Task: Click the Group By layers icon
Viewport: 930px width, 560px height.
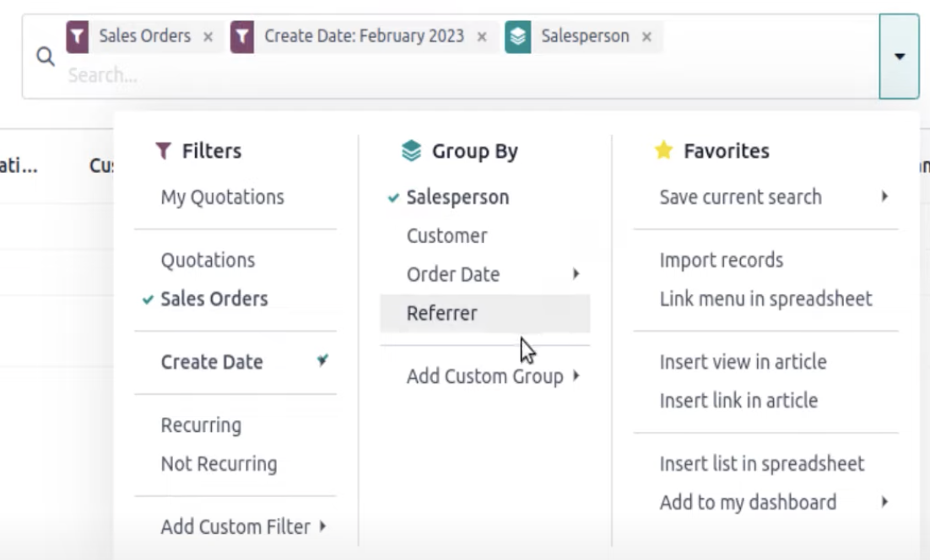Action: pyautogui.click(x=411, y=151)
